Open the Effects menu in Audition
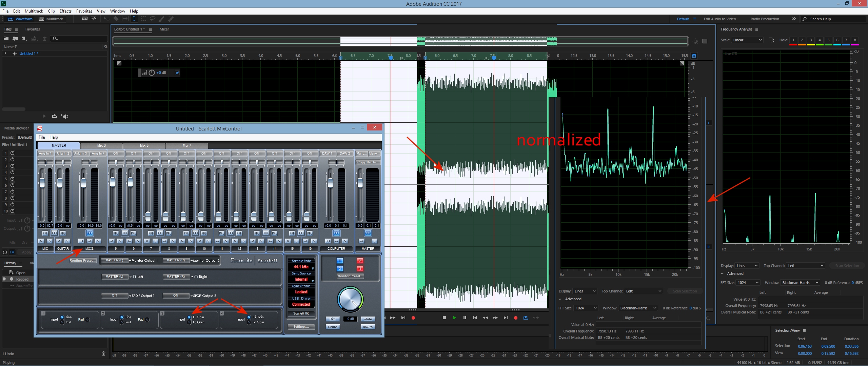The image size is (868, 366). click(x=65, y=11)
